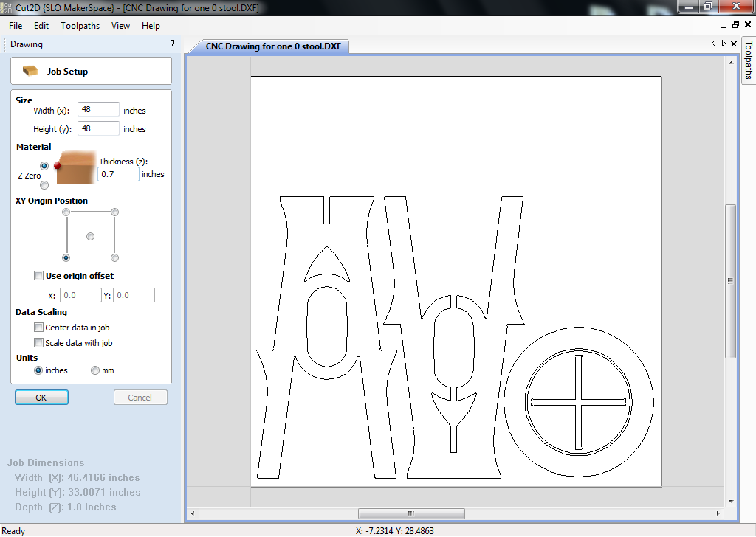Click the scroll up arrow of the drawing view
Image resolution: width=756 pixels, height=537 pixels.
731,63
